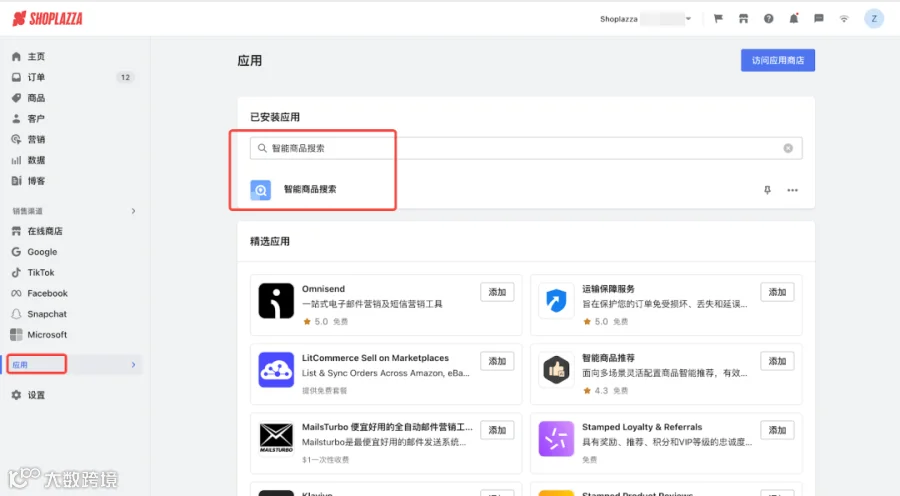Open the chat message icon

tap(819, 18)
